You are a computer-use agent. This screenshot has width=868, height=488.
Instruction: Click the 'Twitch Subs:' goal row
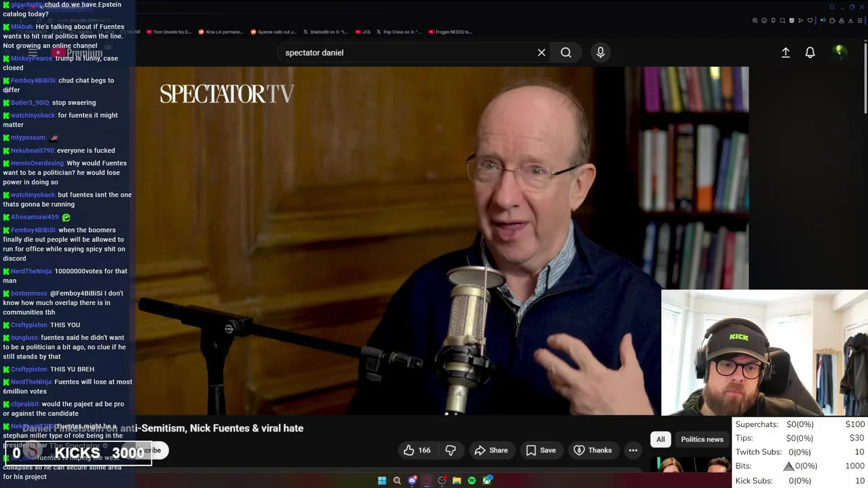pyautogui.click(x=800, y=452)
